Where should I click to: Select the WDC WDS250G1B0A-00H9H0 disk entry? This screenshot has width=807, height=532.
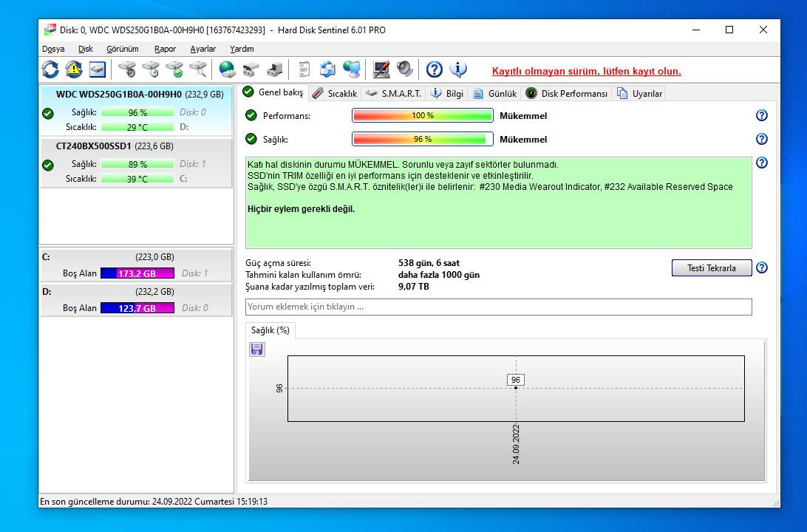(136, 110)
